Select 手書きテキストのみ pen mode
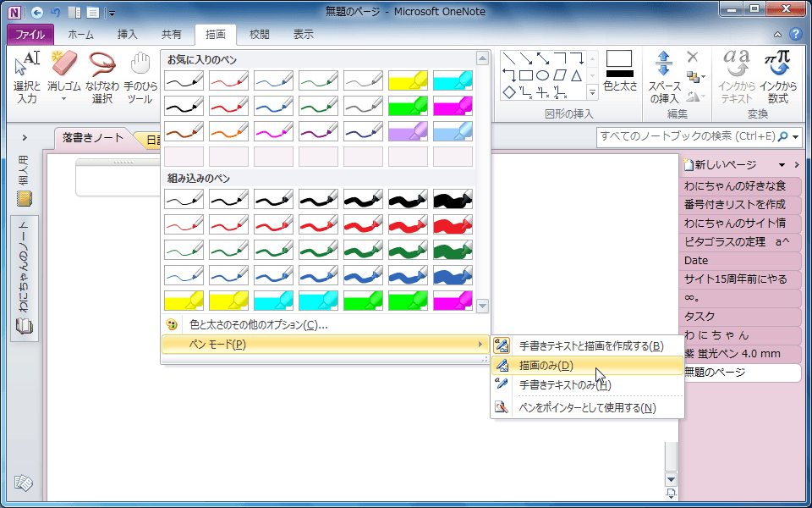Screen dimensions: 812x508 point(587,384)
